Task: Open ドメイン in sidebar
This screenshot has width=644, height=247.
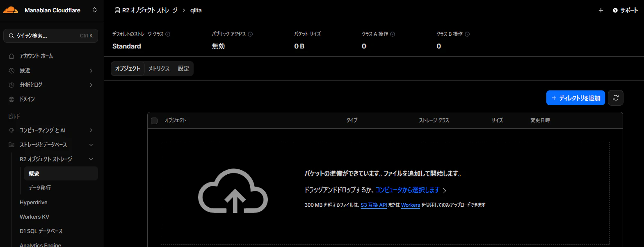Action: [x=27, y=99]
